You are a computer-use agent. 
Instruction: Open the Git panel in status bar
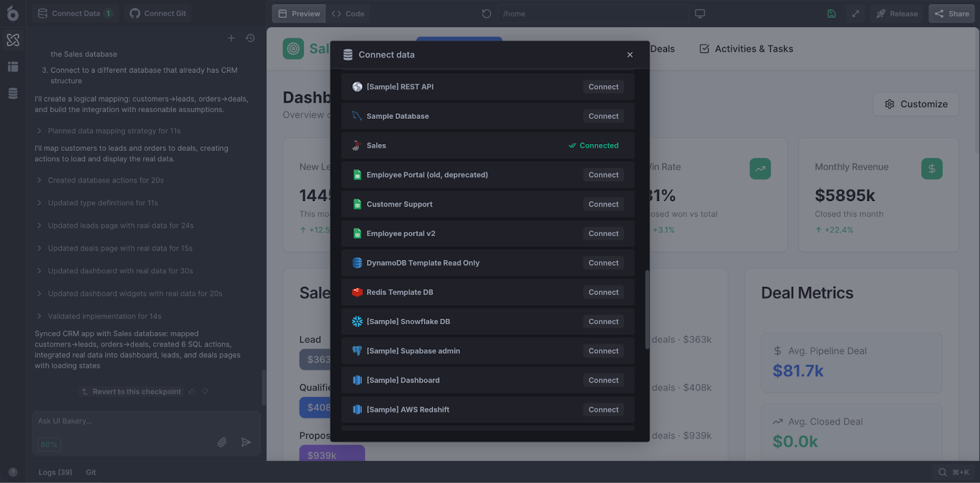pos(91,472)
